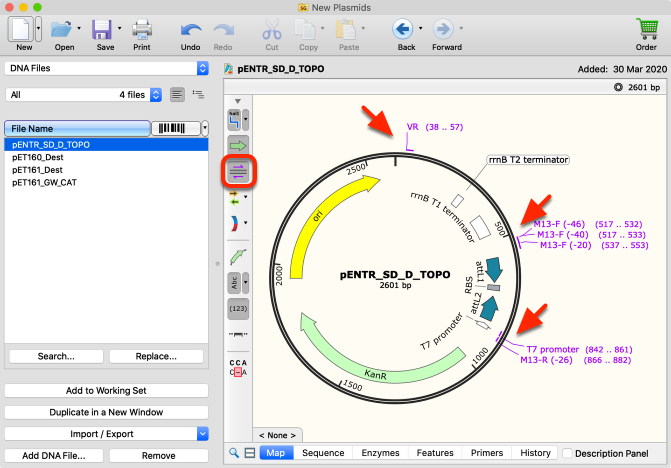Switch to the Primers tab

[487, 453]
